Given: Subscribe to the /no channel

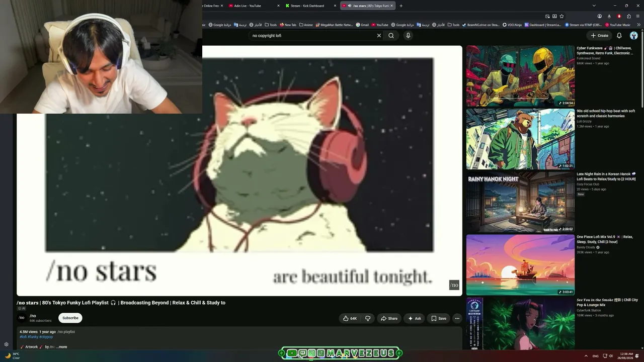Looking at the screenshot, I should [70, 318].
